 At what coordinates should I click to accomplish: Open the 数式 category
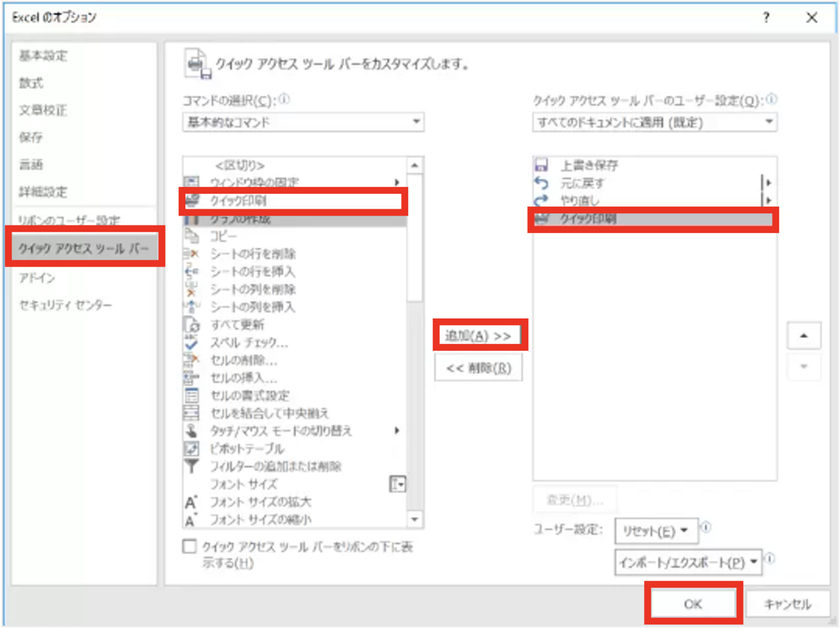[x=31, y=83]
